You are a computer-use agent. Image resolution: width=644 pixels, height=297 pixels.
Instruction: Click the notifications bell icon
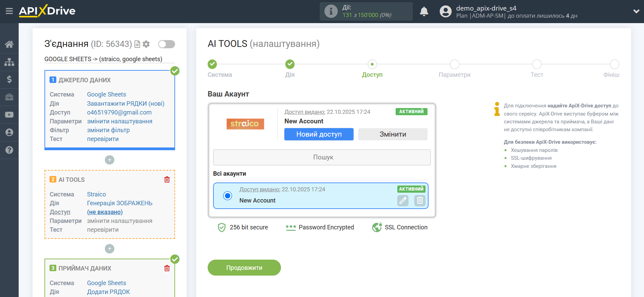coord(424,12)
